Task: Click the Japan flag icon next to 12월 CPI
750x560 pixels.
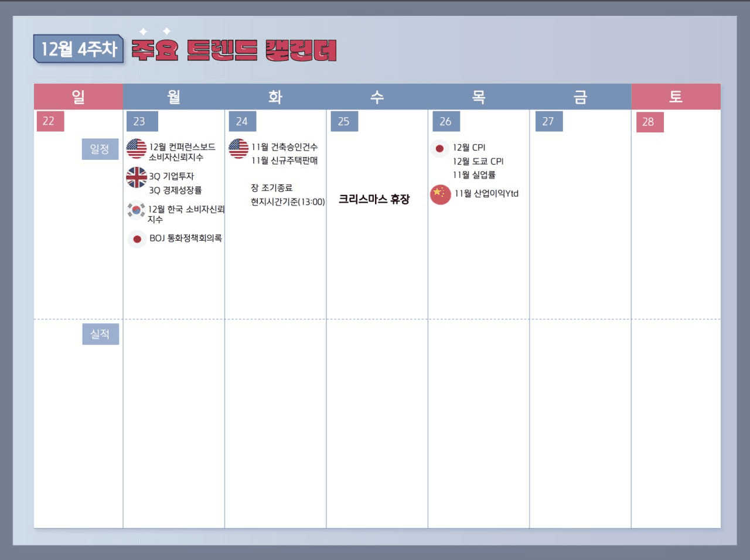Action: point(439,149)
